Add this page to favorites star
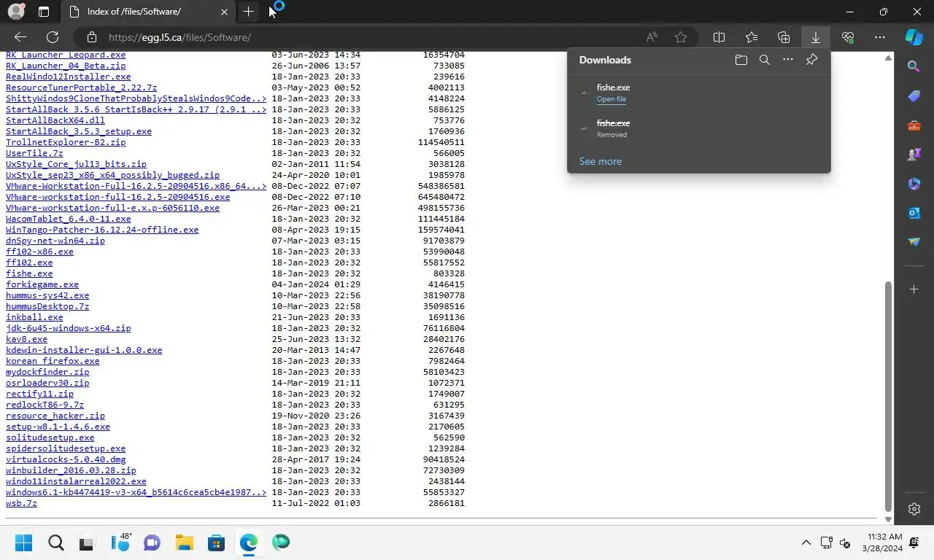This screenshot has width=934, height=560. pos(681,37)
